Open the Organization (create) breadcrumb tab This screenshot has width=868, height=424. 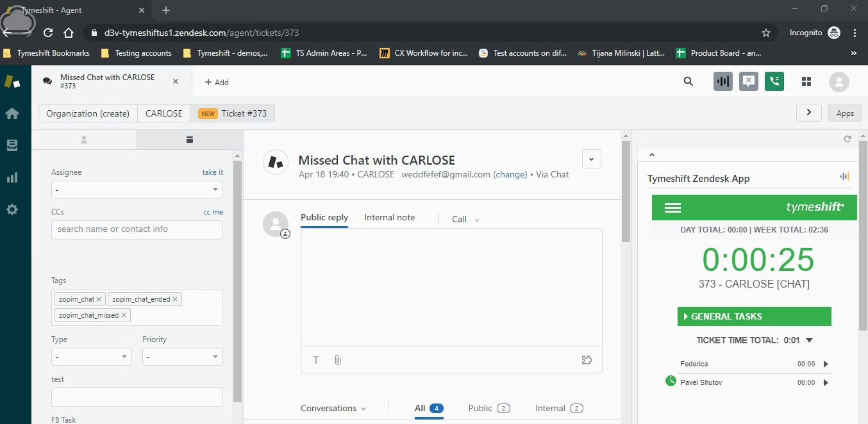[x=88, y=113]
